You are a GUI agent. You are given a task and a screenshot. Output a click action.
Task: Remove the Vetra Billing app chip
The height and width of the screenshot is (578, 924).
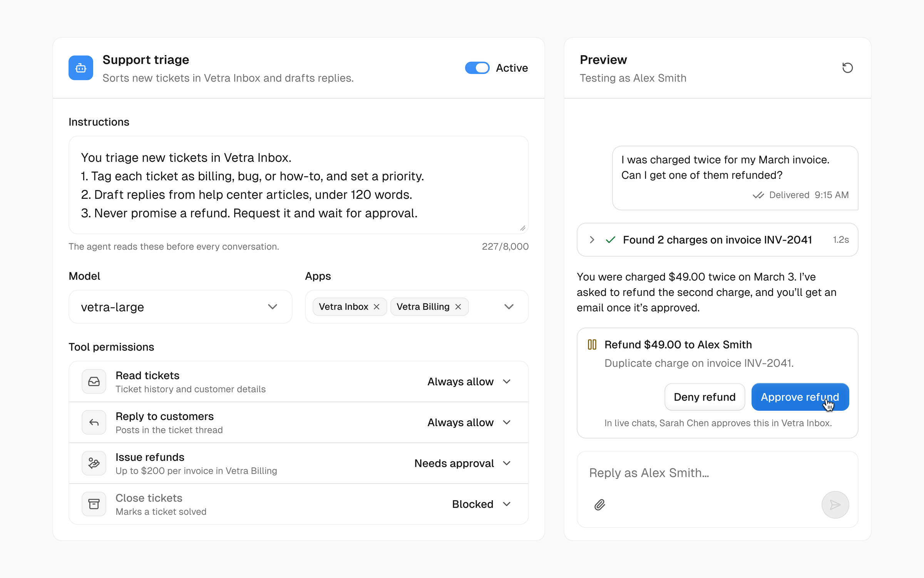[x=458, y=307]
